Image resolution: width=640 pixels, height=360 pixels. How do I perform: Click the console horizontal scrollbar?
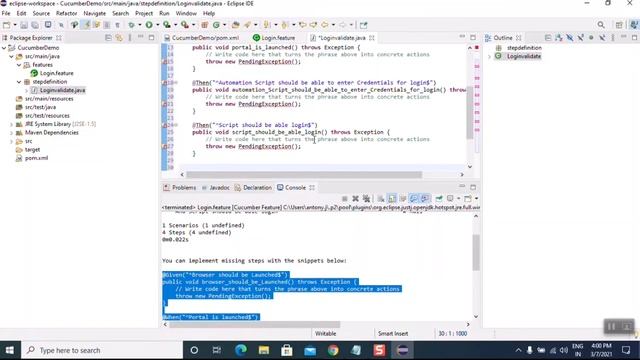pyautogui.click(x=254, y=324)
